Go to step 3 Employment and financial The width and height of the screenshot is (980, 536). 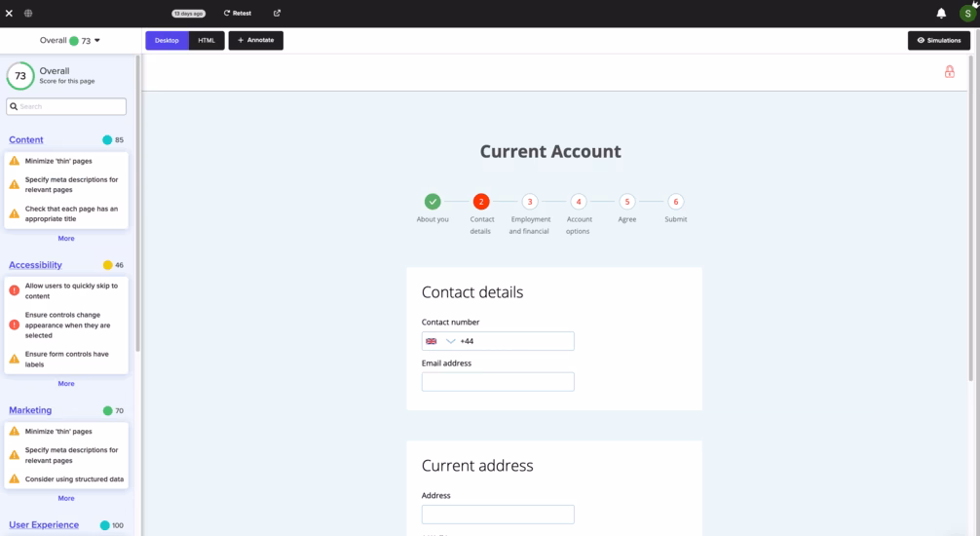529,202
